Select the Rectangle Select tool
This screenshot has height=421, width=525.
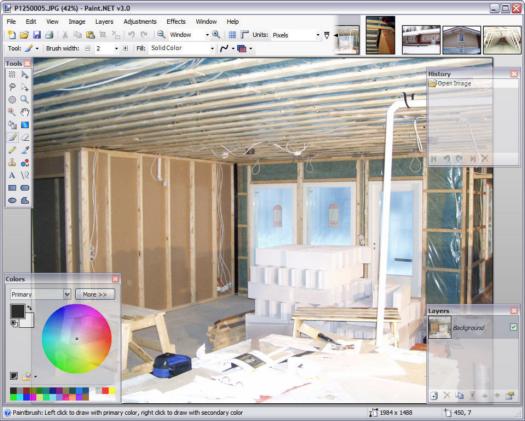click(12, 74)
